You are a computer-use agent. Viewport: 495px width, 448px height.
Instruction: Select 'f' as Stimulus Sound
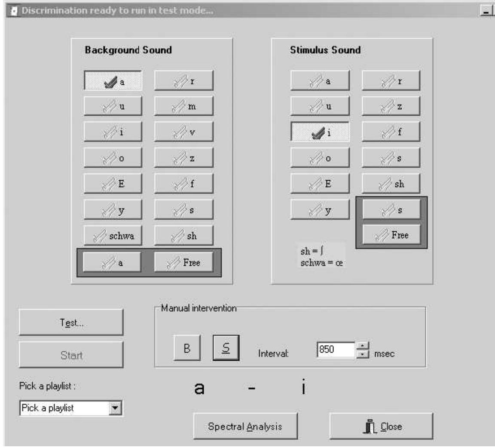(x=391, y=132)
